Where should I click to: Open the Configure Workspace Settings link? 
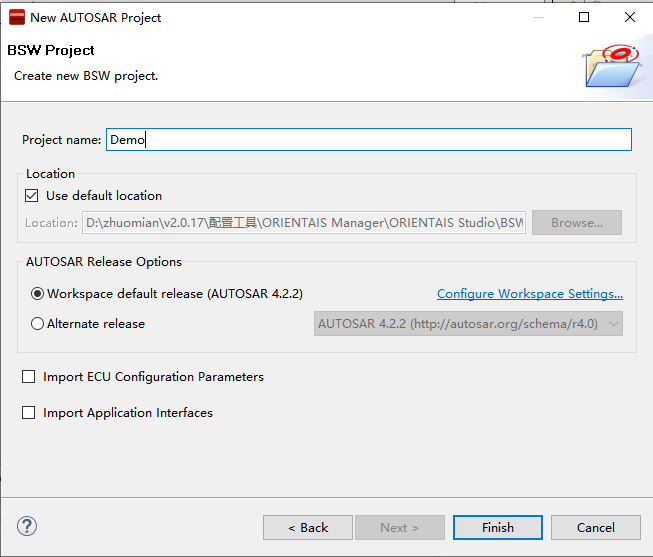point(530,294)
